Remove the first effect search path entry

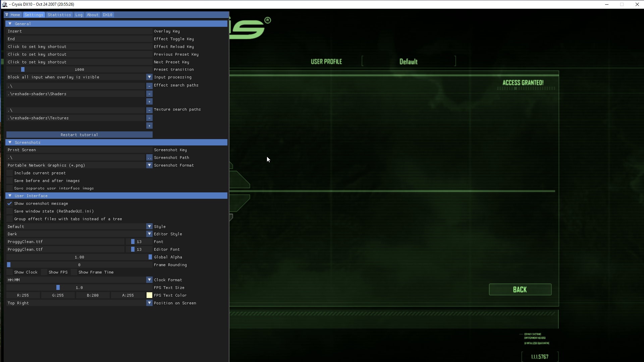coord(149,86)
